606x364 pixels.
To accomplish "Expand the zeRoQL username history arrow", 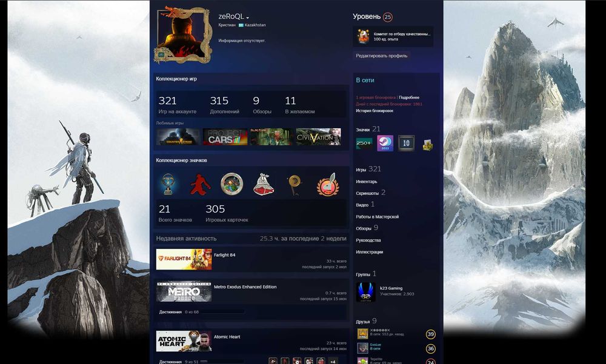I will point(247,18).
